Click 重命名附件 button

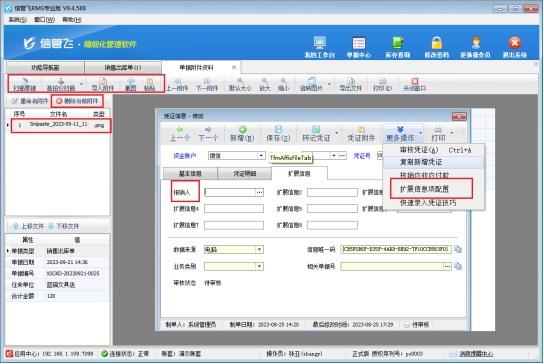tap(30, 101)
